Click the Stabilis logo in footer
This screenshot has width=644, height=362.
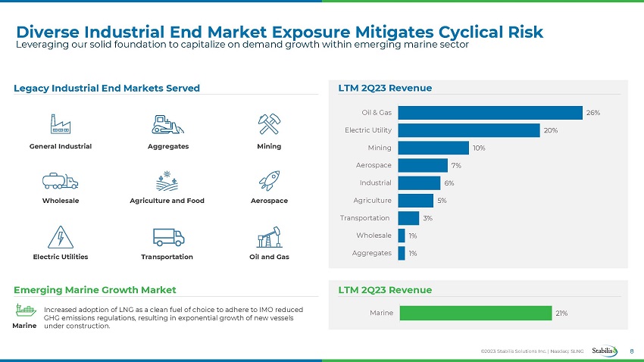point(606,350)
